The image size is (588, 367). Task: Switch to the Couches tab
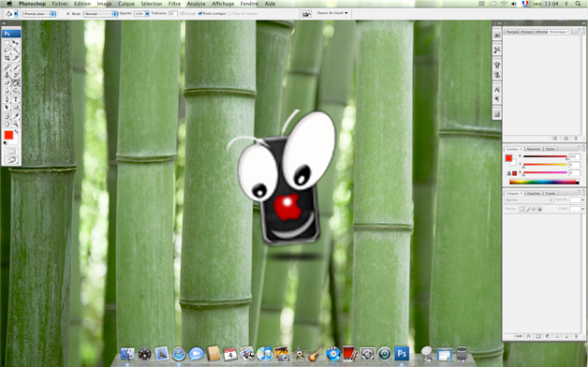point(534,194)
